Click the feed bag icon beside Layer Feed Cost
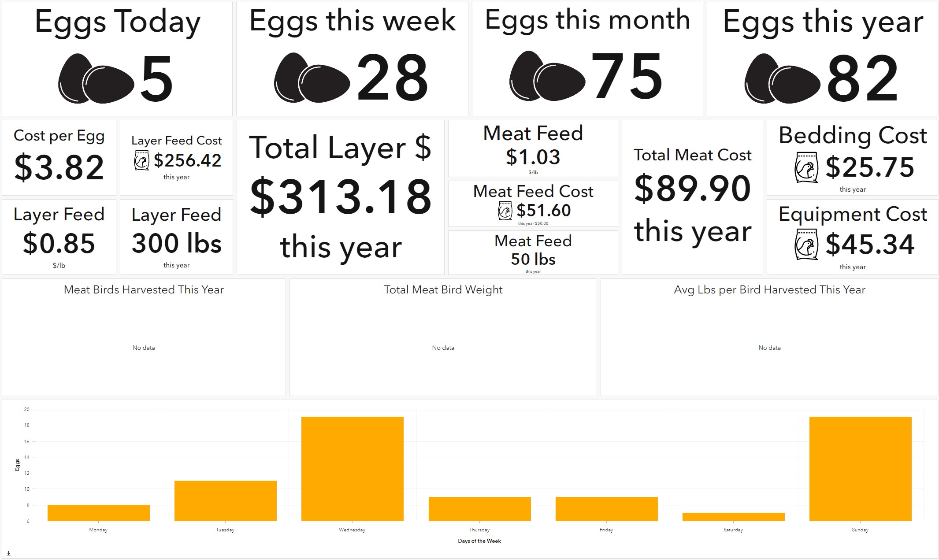Viewport: 939px width, 560px height. point(141,160)
